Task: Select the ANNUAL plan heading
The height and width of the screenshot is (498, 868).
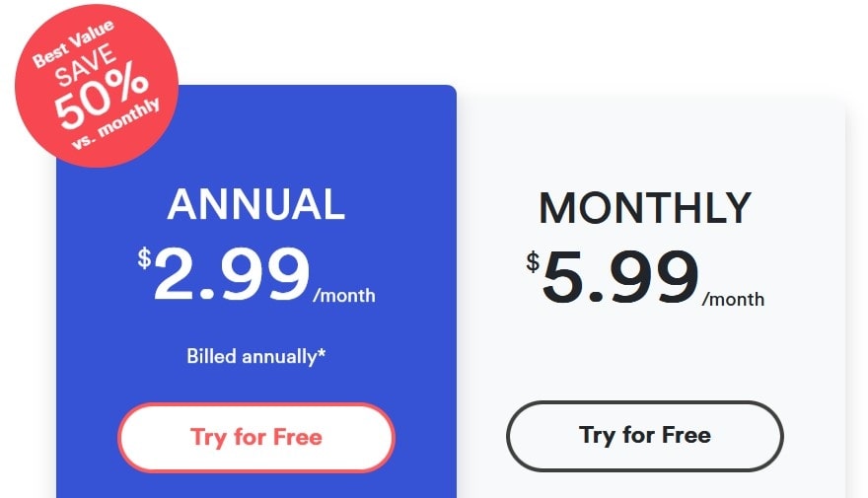Action: pos(256,204)
